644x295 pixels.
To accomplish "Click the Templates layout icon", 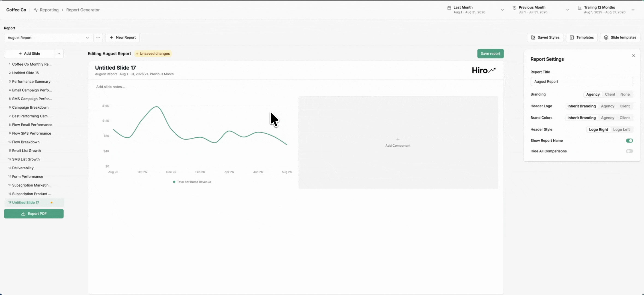I will coord(572,37).
